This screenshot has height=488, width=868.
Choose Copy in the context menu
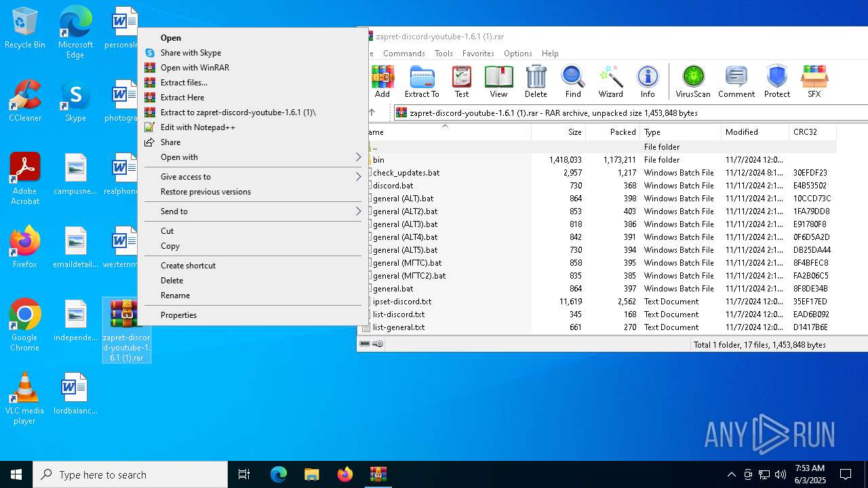(253, 246)
